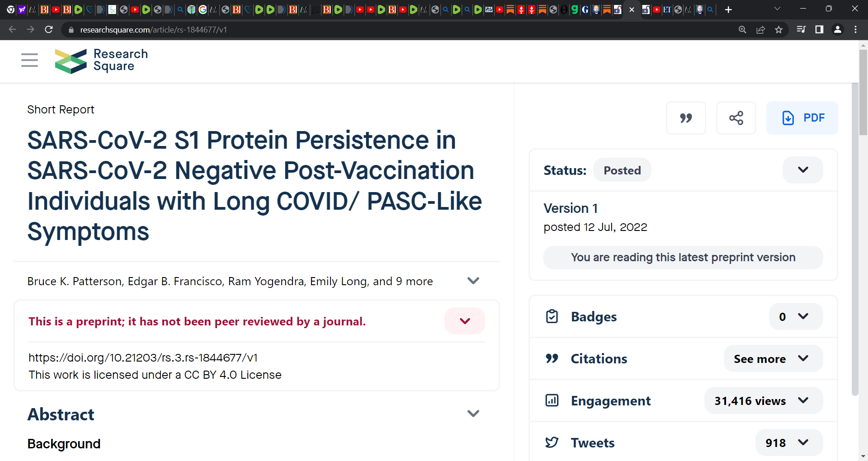Screen dimensions: 868x461
Task: Expand the Status Posted dropdown
Action: pyautogui.click(x=803, y=170)
